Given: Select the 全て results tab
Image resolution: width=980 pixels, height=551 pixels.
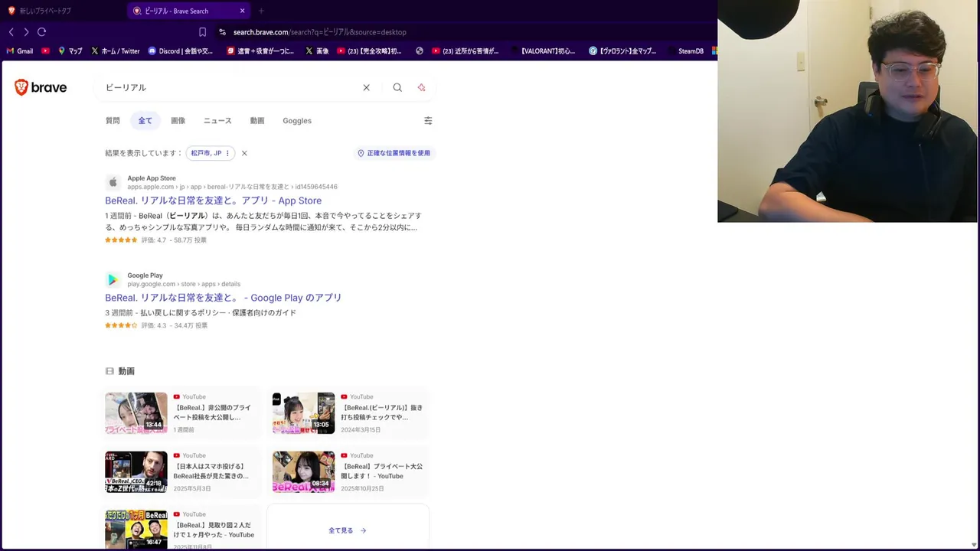Looking at the screenshot, I should [145, 121].
